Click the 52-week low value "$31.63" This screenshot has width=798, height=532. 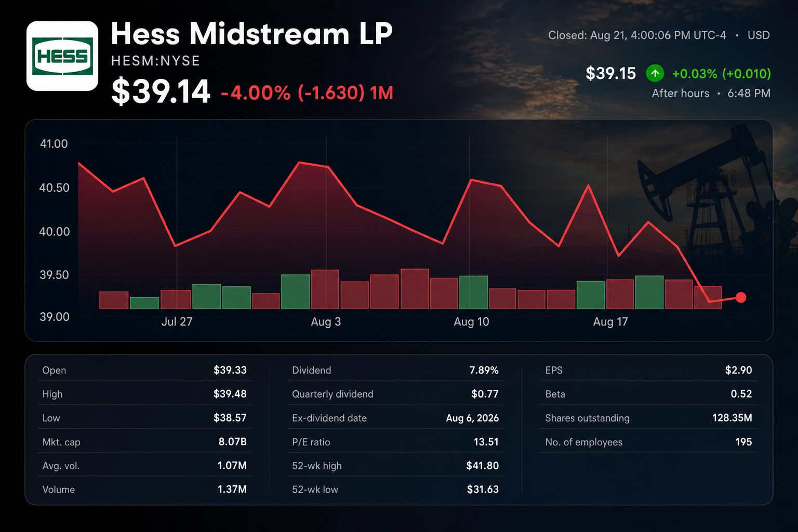click(x=483, y=489)
